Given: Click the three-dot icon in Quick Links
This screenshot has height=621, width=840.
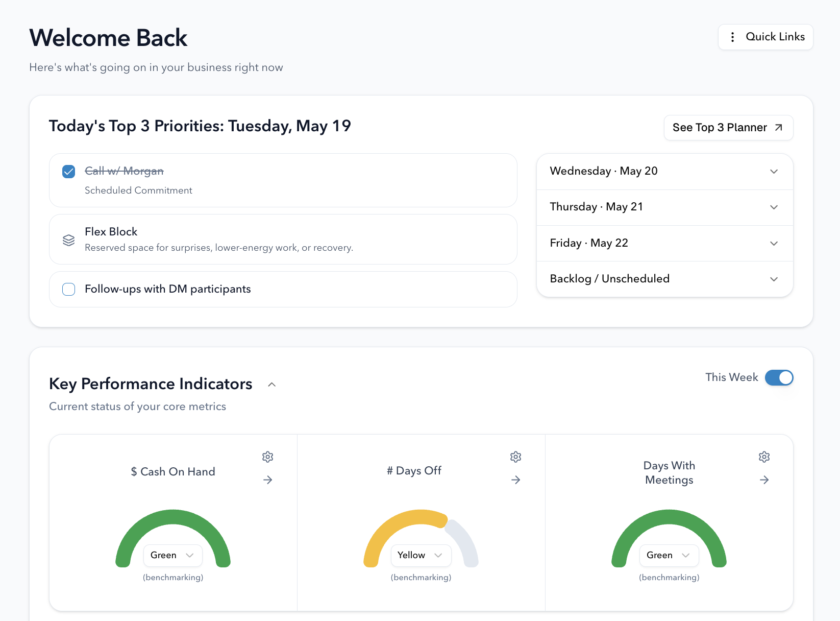Looking at the screenshot, I should tap(732, 37).
